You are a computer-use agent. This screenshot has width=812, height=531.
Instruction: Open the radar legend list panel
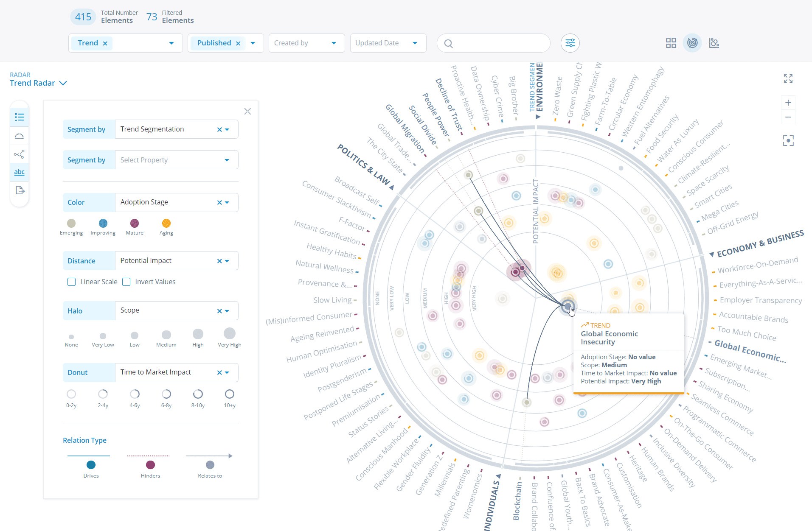(x=20, y=117)
